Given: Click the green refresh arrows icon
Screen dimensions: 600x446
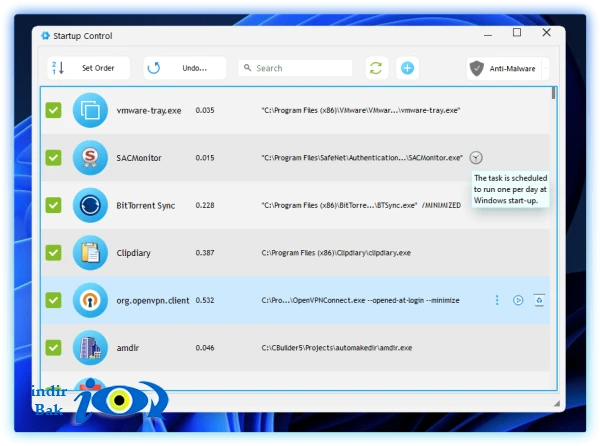Looking at the screenshot, I should click(376, 68).
